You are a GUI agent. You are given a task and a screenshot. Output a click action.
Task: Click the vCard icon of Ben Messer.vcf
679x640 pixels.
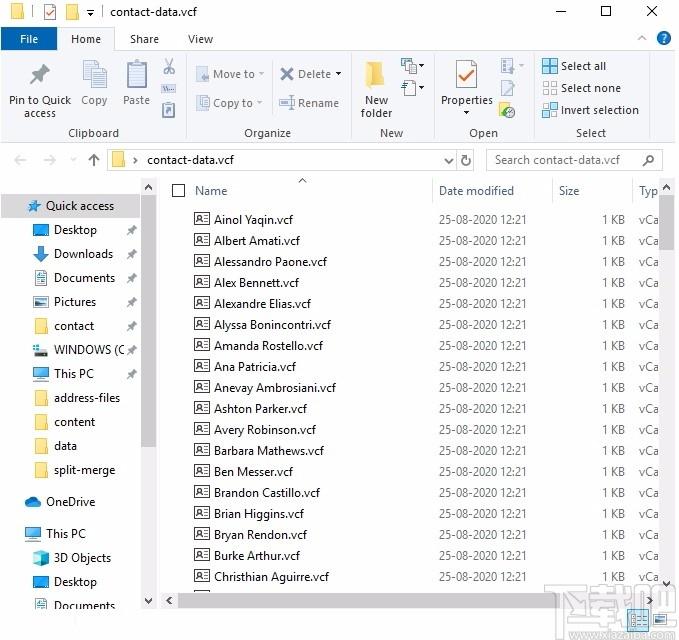click(x=202, y=471)
